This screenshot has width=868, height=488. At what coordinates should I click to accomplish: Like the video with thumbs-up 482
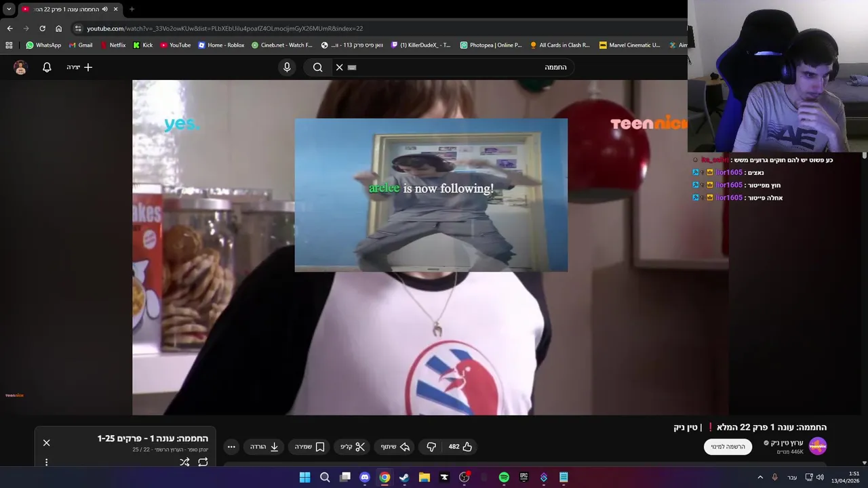460,447
